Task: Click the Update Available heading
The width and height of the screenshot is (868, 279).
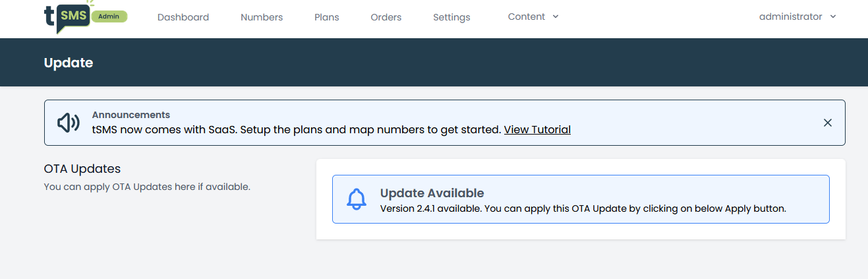Action: coord(432,193)
